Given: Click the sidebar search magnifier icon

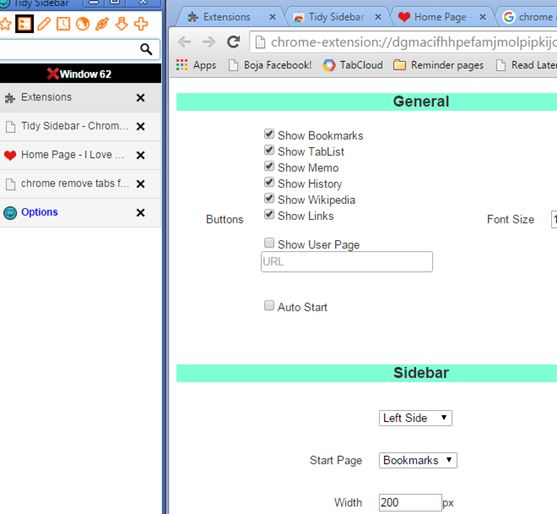Looking at the screenshot, I should pyautogui.click(x=146, y=49).
